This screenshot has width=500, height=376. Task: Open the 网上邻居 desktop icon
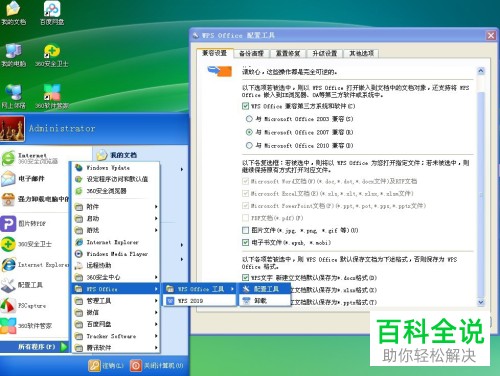[13, 97]
